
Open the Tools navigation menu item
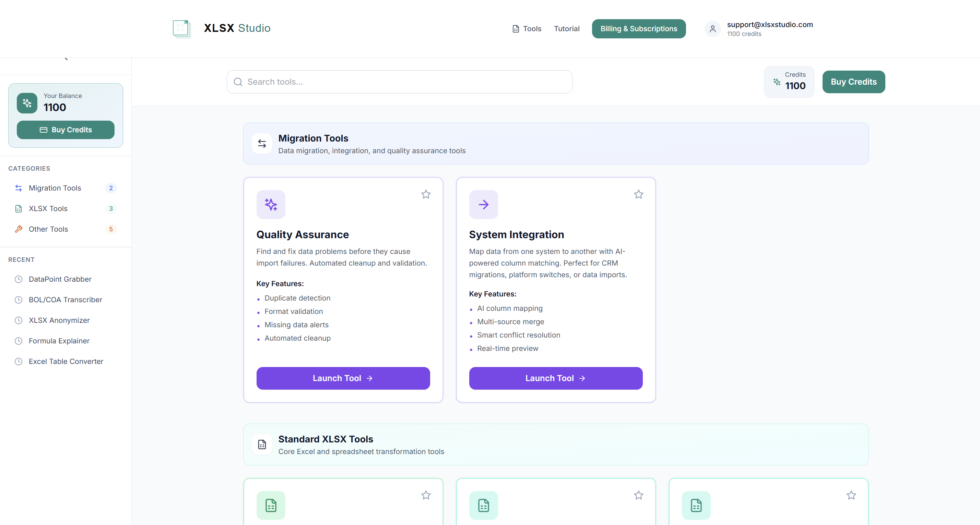point(527,28)
